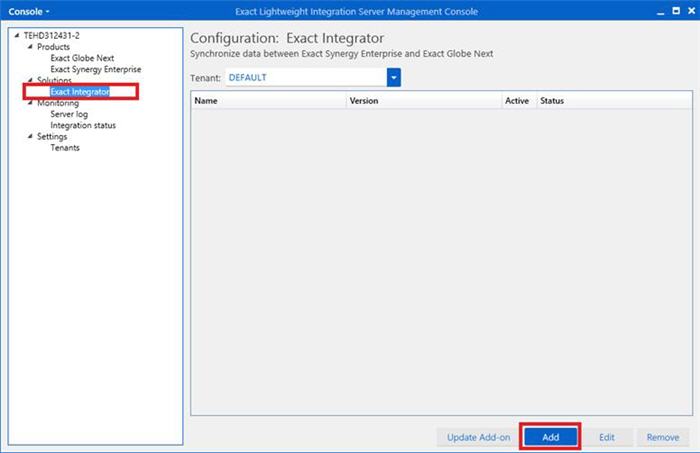The width and height of the screenshot is (700, 453).
Task: Open Integration status page
Action: [x=83, y=125]
